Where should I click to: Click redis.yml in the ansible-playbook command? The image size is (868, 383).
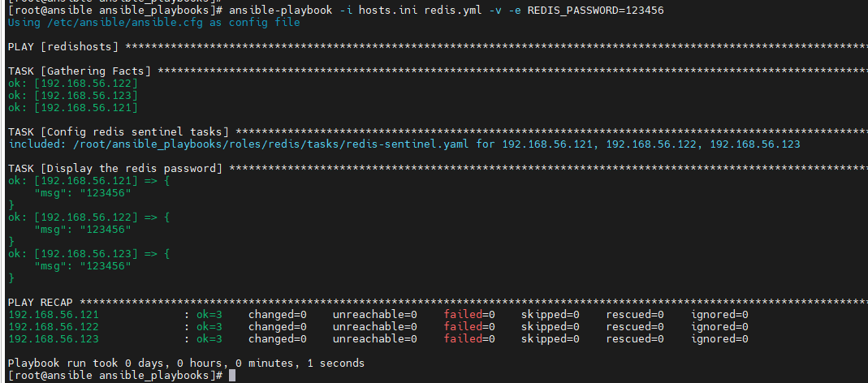pyautogui.click(x=450, y=11)
